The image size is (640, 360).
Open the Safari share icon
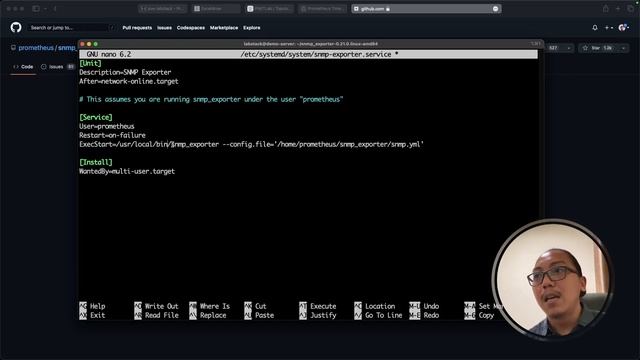pyautogui.click(x=606, y=9)
